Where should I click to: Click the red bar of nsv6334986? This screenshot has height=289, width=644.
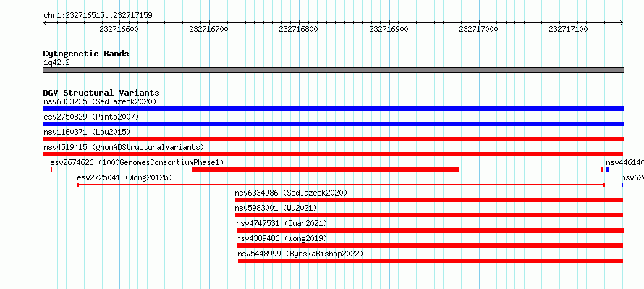(429, 200)
